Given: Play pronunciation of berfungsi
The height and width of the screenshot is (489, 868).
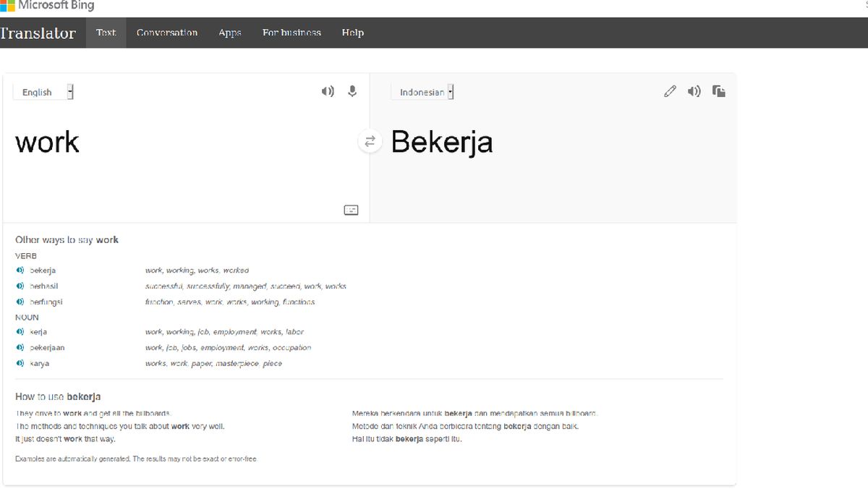Looking at the screenshot, I should (x=20, y=302).
